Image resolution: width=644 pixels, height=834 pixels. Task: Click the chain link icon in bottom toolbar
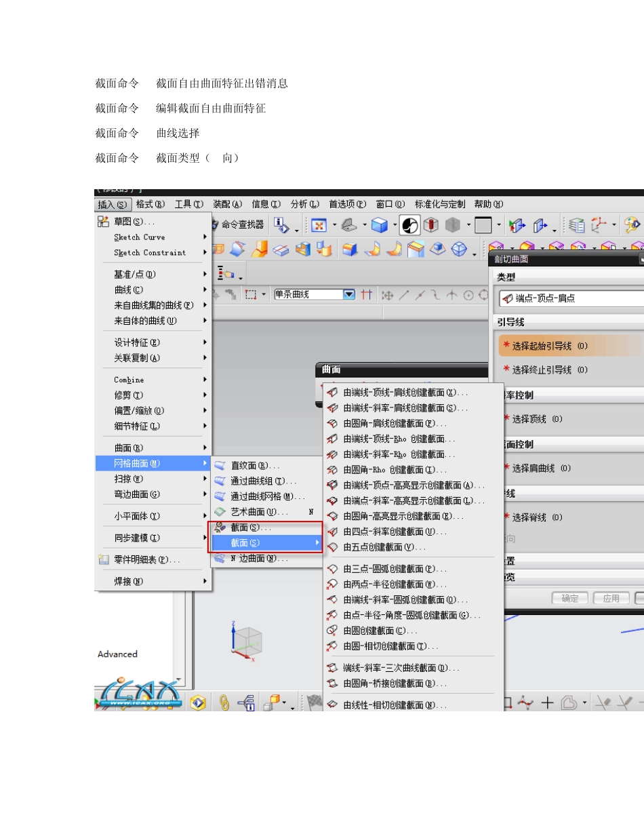[224, 702]
